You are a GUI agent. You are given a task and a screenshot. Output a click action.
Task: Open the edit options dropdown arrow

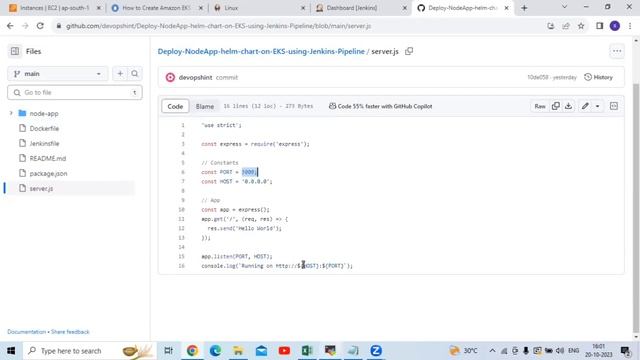click(597, 106)
